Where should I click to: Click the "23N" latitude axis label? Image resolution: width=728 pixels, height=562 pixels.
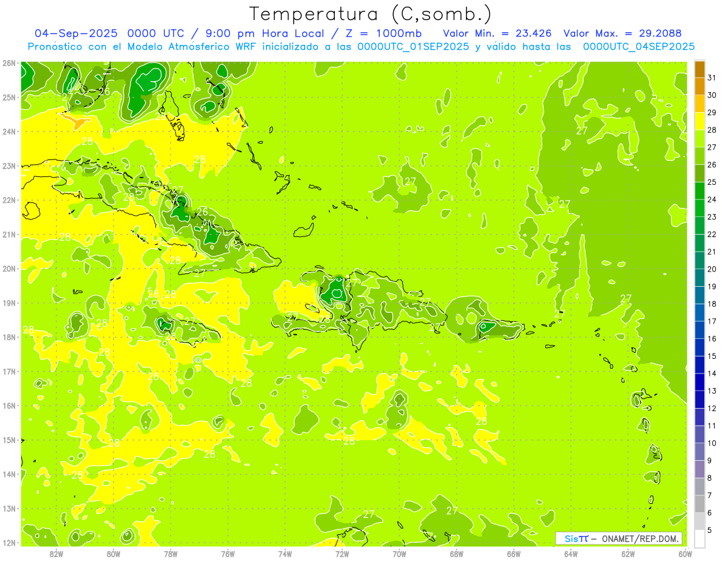[x=8, y=166]
